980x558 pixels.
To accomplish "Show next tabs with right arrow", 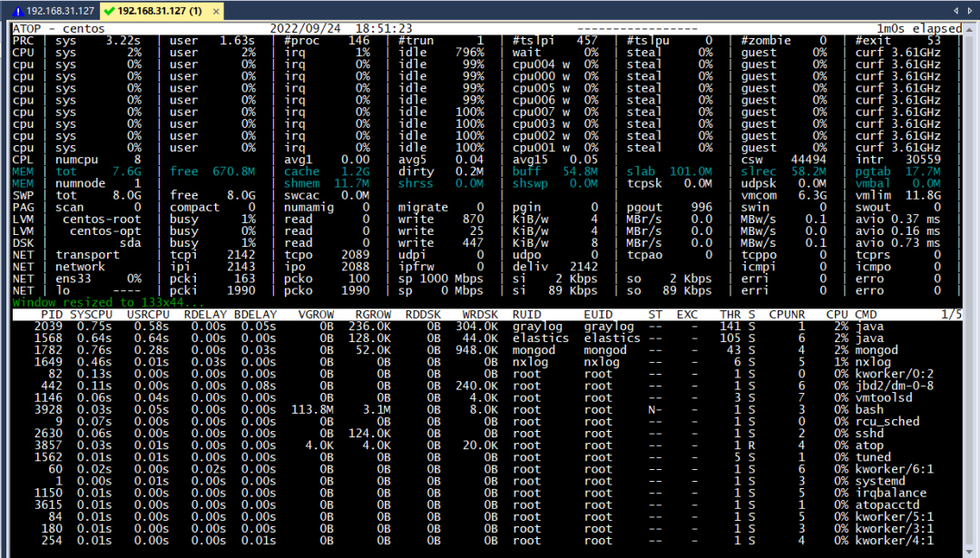I will pos(970,11).
